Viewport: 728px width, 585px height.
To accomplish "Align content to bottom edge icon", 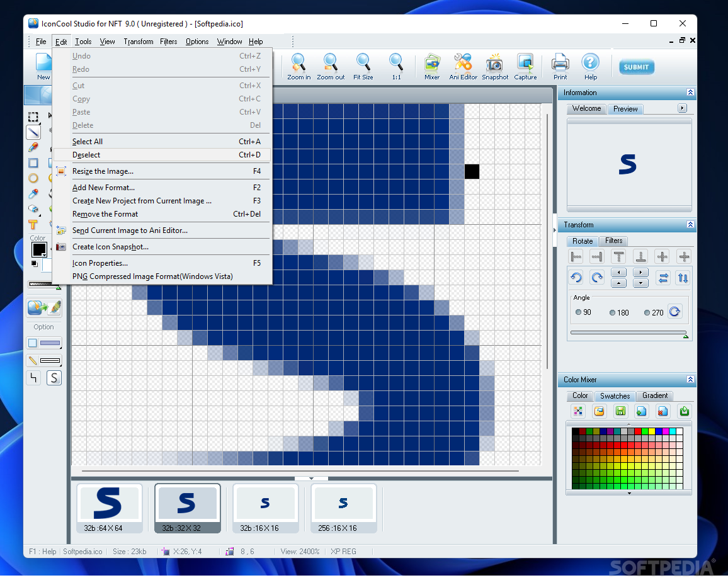I will (640, 256).
